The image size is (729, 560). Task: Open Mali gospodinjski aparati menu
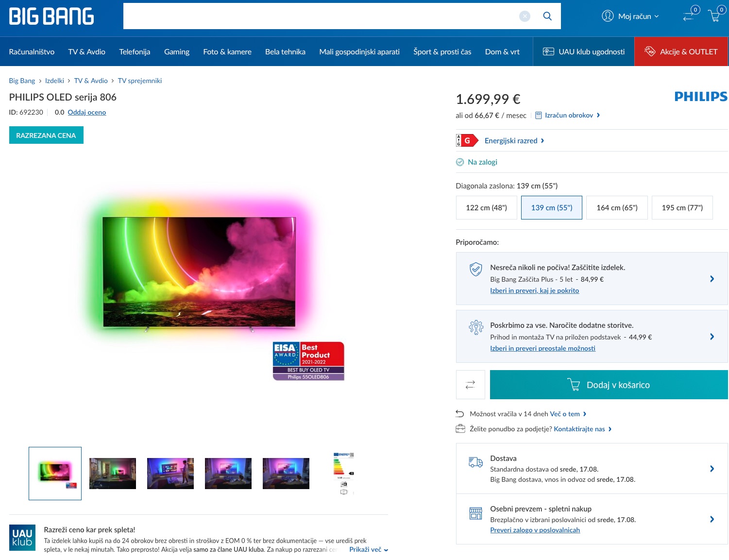pyautogui.click(x=359, y=51)
